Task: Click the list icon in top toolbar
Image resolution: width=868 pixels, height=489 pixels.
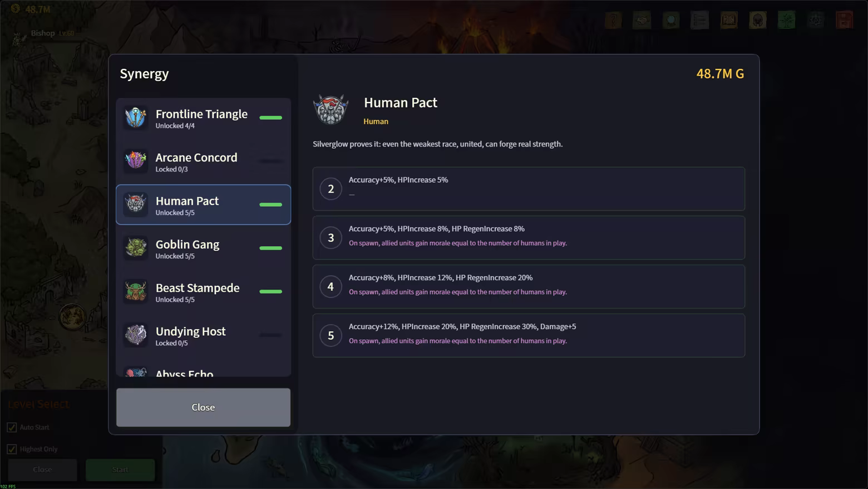Action: (x=700, y=21)
